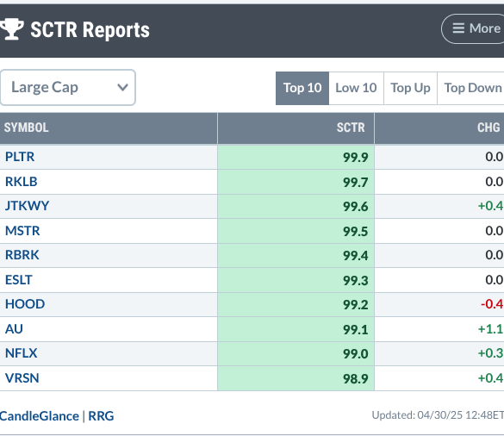Open the More menu button

473,28
